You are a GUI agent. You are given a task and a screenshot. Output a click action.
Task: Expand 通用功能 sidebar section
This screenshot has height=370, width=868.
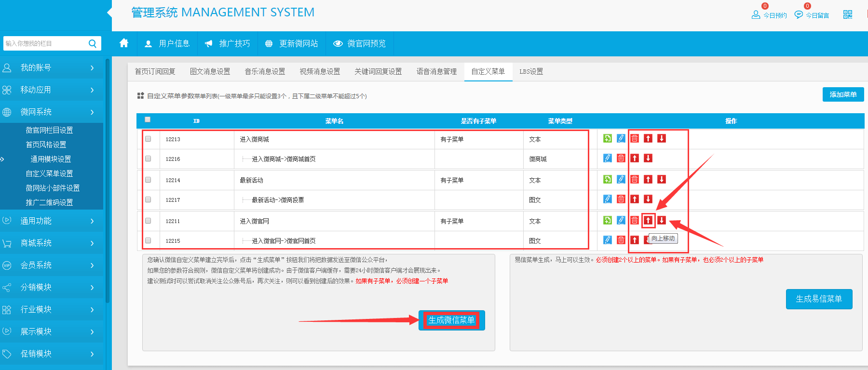point(52,221)
